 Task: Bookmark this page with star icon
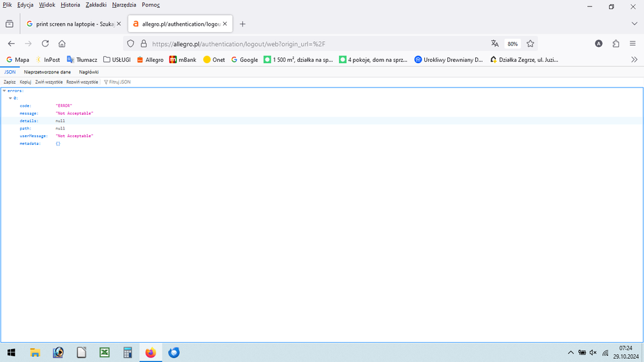point(531,44)
